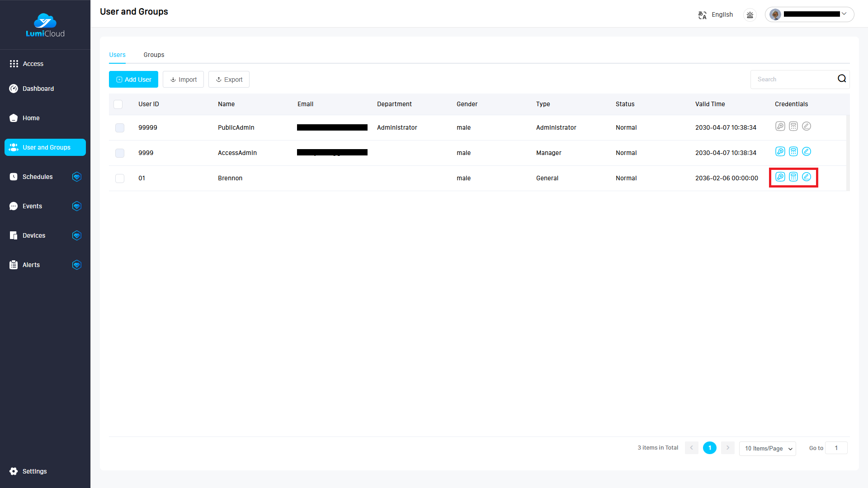Go to next page arrow

[x=728, y=448]
